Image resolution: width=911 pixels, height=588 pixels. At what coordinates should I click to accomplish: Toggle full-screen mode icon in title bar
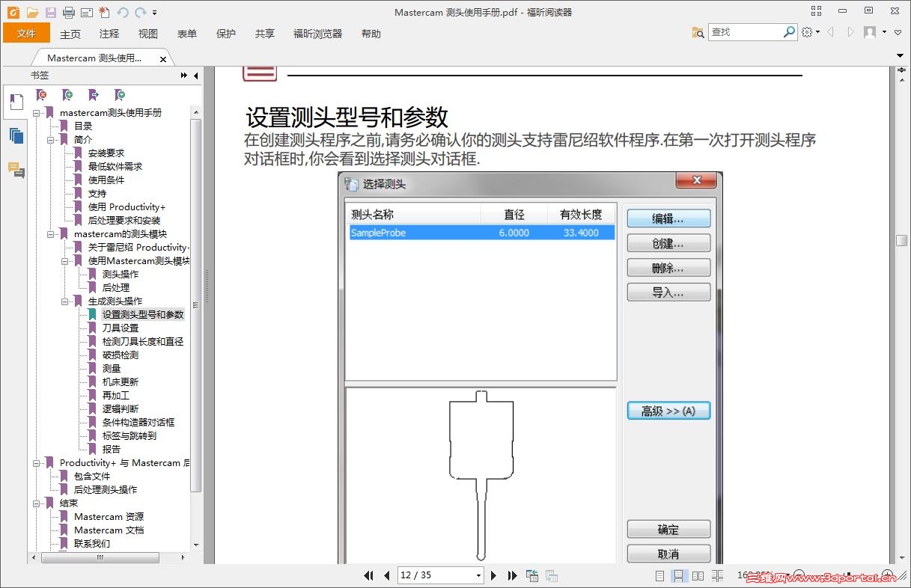[x=816, y=10]
